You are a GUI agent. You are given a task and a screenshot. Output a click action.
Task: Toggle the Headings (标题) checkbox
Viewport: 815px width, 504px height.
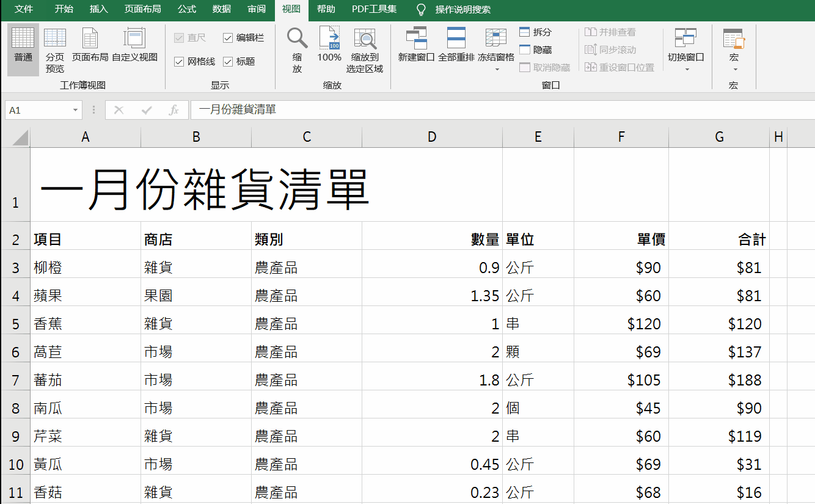tap(228, 62)
